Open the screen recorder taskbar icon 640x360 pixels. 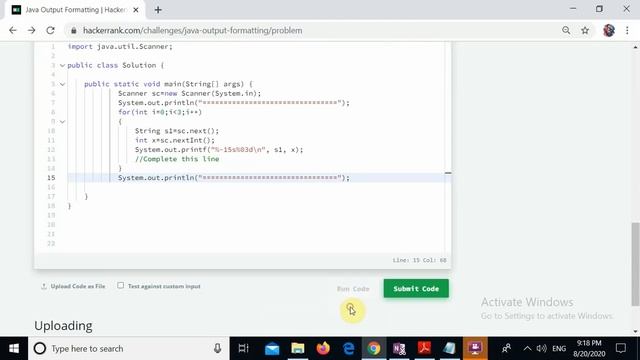coord(475,349)
